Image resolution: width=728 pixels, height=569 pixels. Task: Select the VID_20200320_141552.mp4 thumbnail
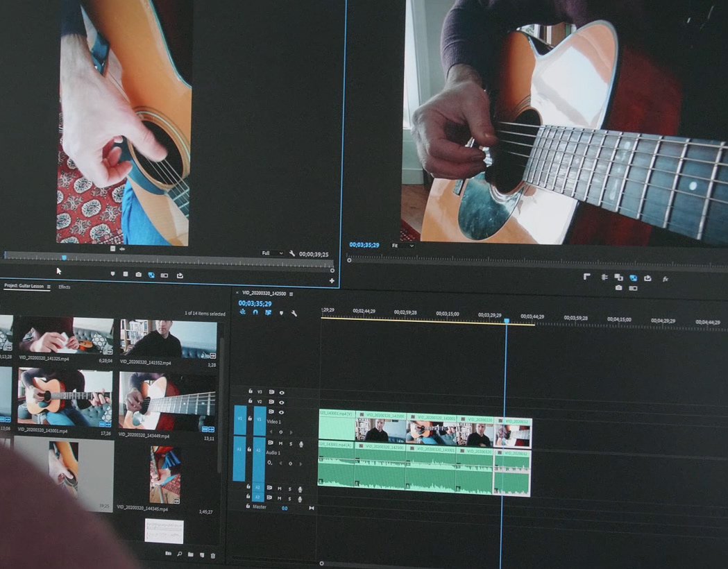click(168, 339)
